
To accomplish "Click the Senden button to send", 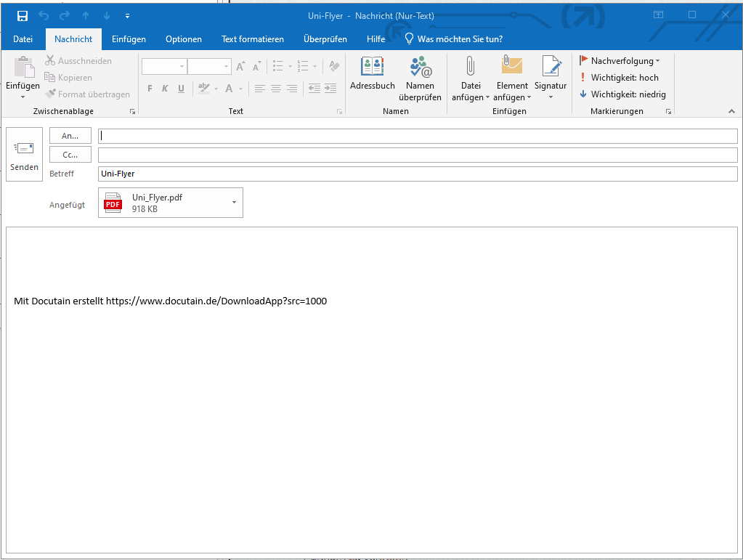I will tap(24, 154).
